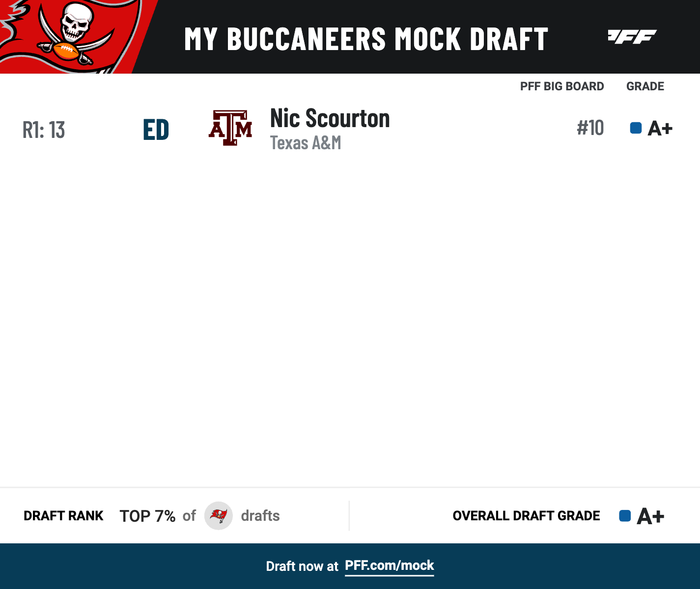Screen dimensions: 700x589
Task: Click the blue grade square beside pick A+
Action: pos(636,128)
